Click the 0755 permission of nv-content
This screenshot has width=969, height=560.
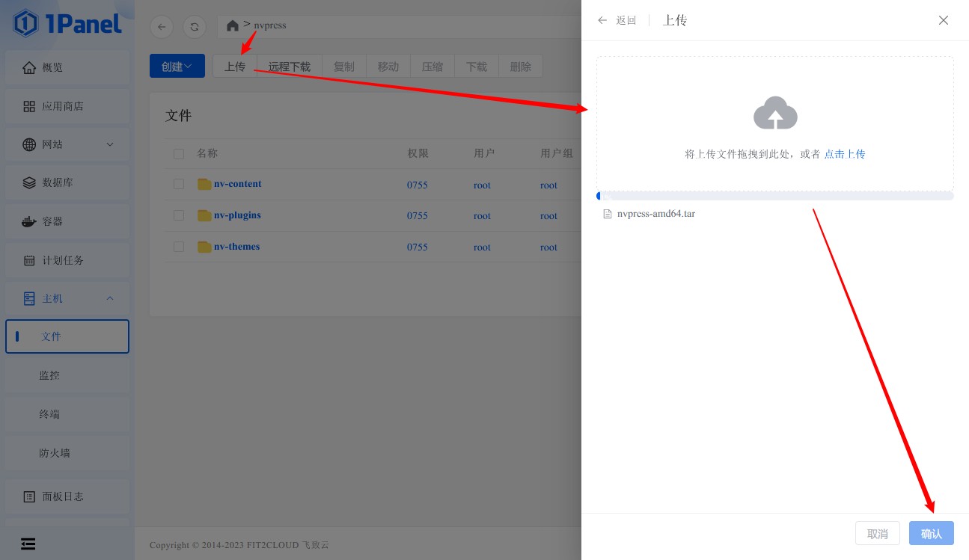pyautogui.click(x=418, y=184)
